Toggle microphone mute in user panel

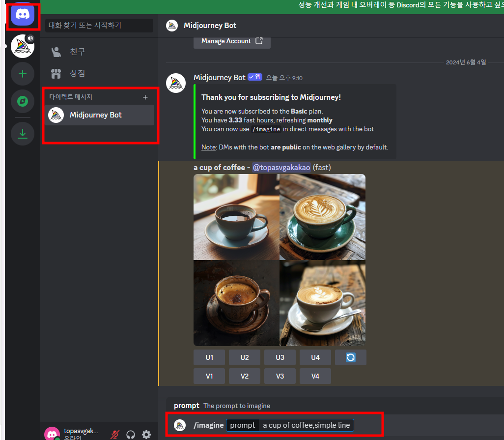point(115,435)
